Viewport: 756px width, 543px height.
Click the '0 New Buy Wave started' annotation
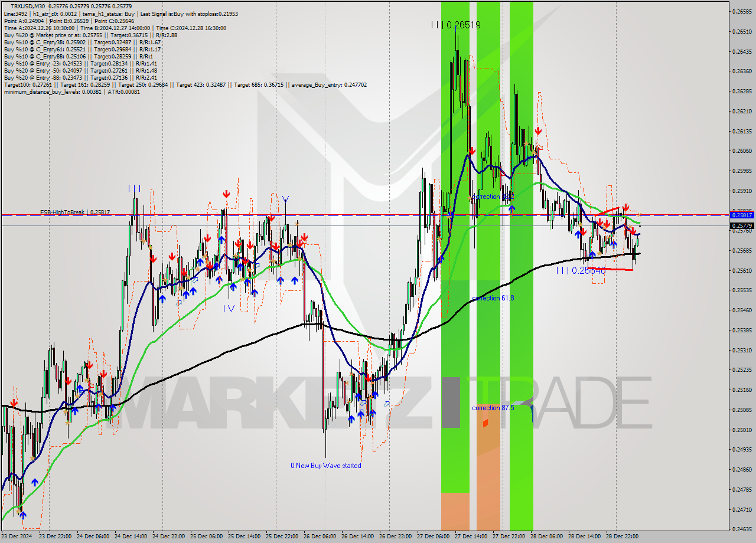pyautogui.click(x=325, y=466)
